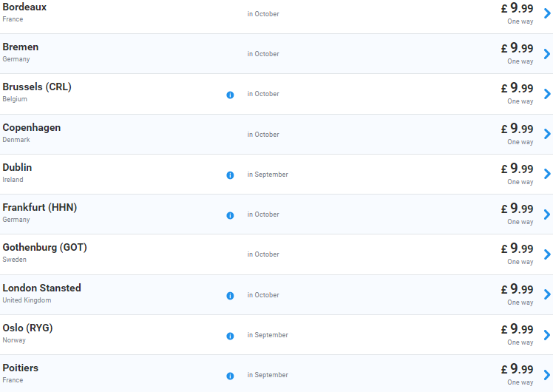Click the £9.99 price for Gothenburg
The width and height of the screenshot is (553, 392).
point(518,249)
